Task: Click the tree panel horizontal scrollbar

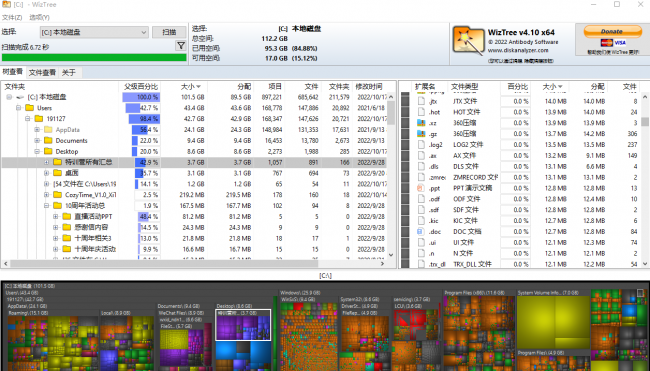Action: pyautogui.click(x=164, y=264)
